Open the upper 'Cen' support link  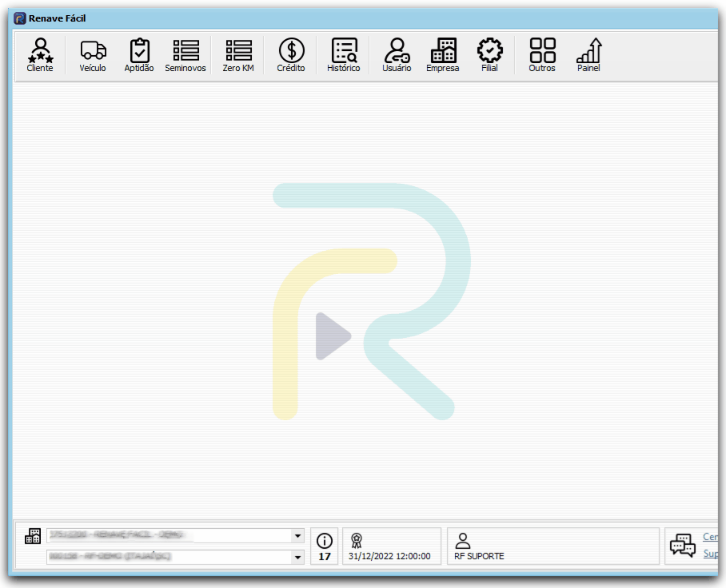[x=710, y=537]
